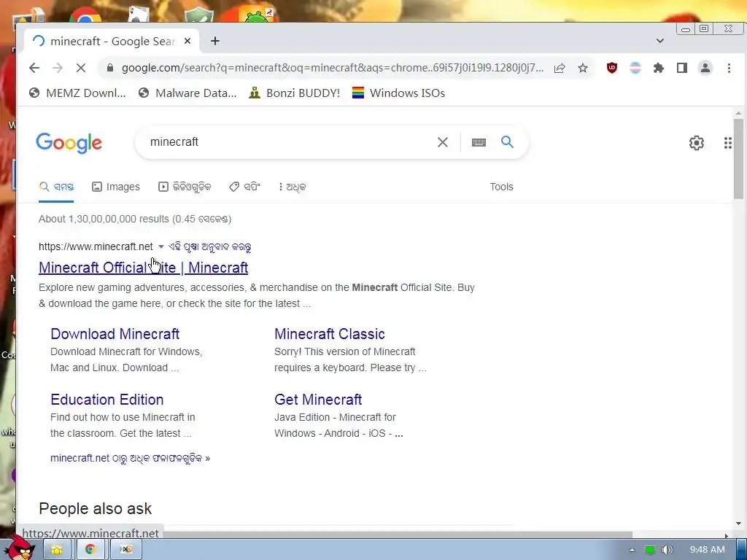Open the Bonzi BUDDY! bookmark
Image resolution: width=747 pixels, height=560 pixels.
click(295, 93)
